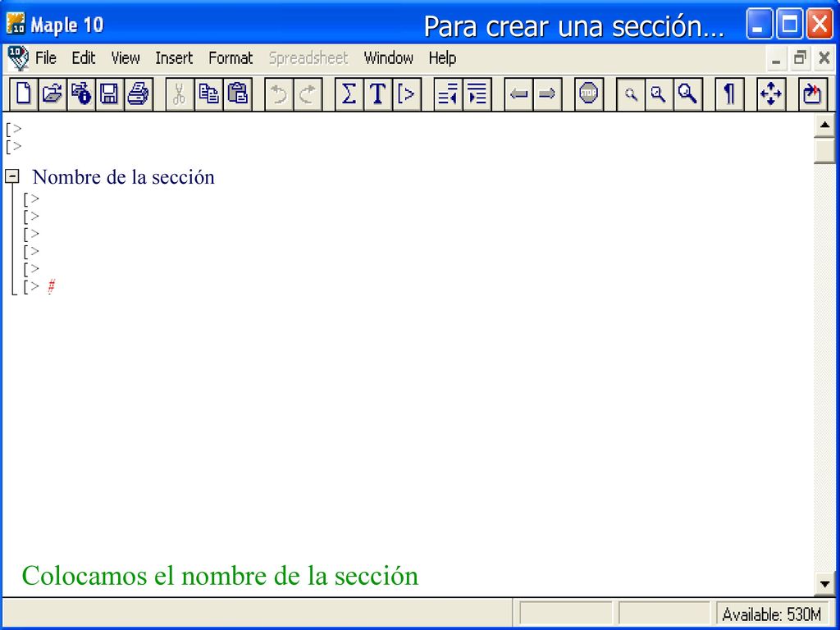Insert text with the T icon
Screen dimensions: 840x630
pos(377,94)
